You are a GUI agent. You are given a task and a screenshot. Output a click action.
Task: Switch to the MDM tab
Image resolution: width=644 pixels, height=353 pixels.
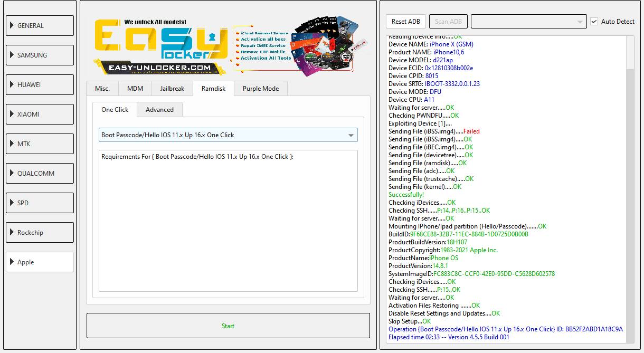[x=135, y=88]
